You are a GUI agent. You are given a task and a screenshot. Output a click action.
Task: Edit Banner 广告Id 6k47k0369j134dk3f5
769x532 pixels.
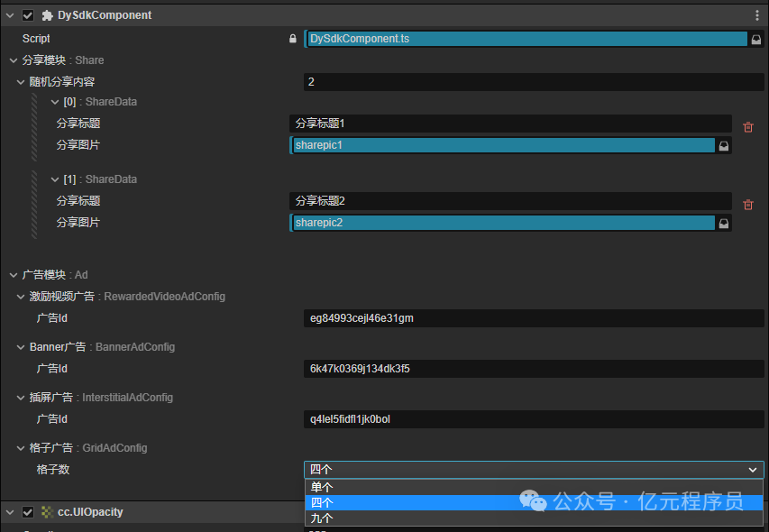click(534, 369)
